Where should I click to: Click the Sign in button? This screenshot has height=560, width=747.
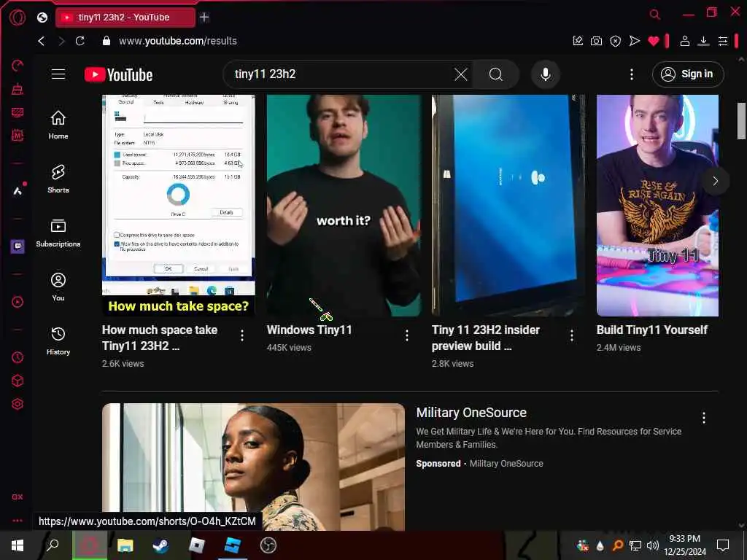(x=688, y=74)
